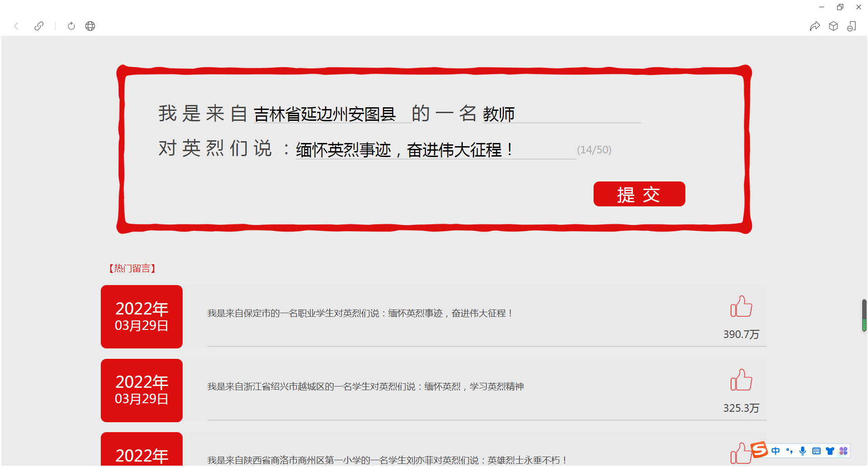Image resolution: width=868 pixels, height=467 pixels.
Task: Reload the page with the refresh icon
Action: [71, 26]
